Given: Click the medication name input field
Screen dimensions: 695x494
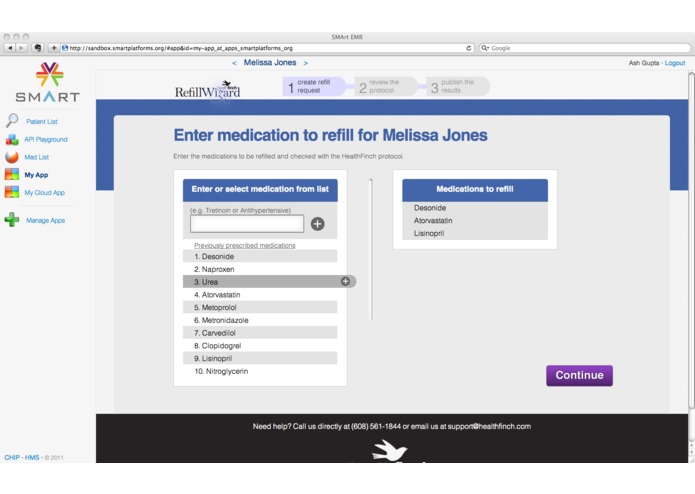Looking at the screenshot, I should 247,224.
